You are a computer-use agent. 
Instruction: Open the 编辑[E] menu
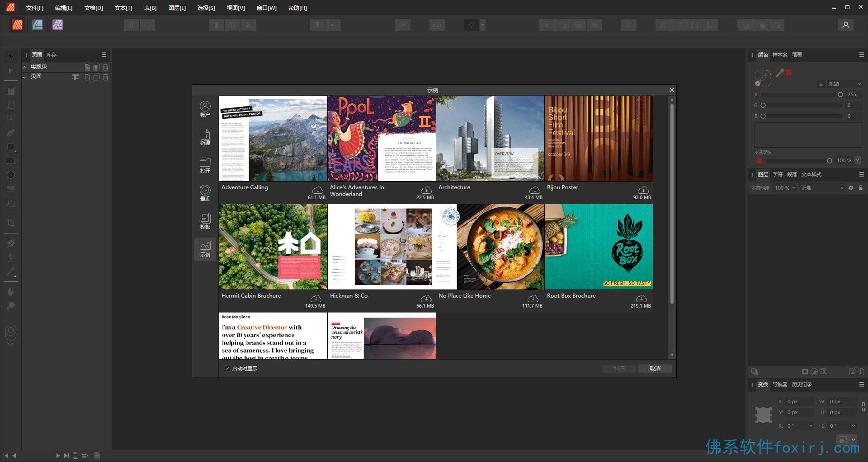click(64, 8)
